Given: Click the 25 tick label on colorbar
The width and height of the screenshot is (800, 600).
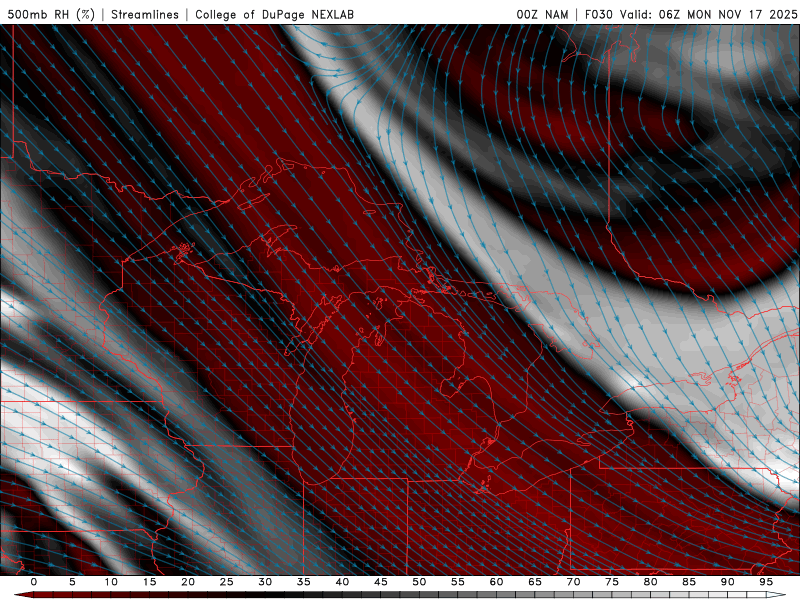Looking at the screenshot, I should tap(227, 582).
